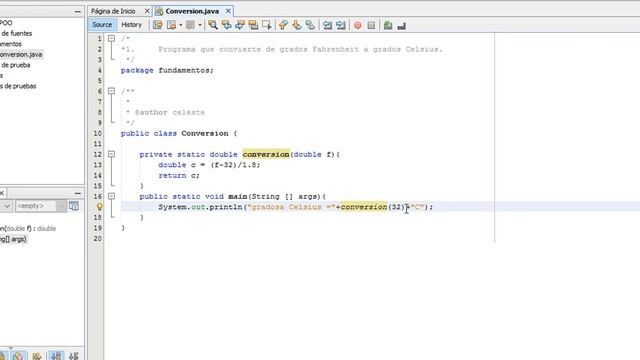Image resolution: width=640 pixels, height=360 pixels.
Task: Click the lightbulb hint on line 17
Action: pos(99,207)
